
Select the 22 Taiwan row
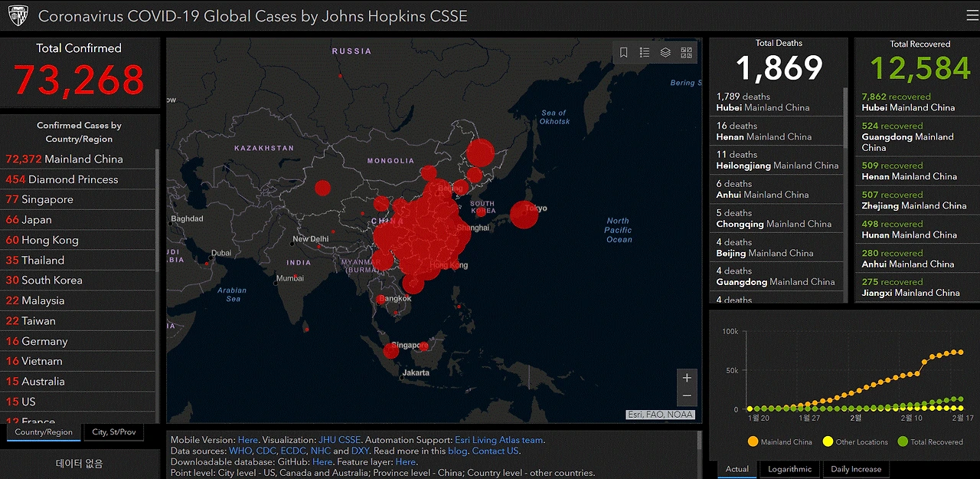pyautogui.click(x=78, y=321)
